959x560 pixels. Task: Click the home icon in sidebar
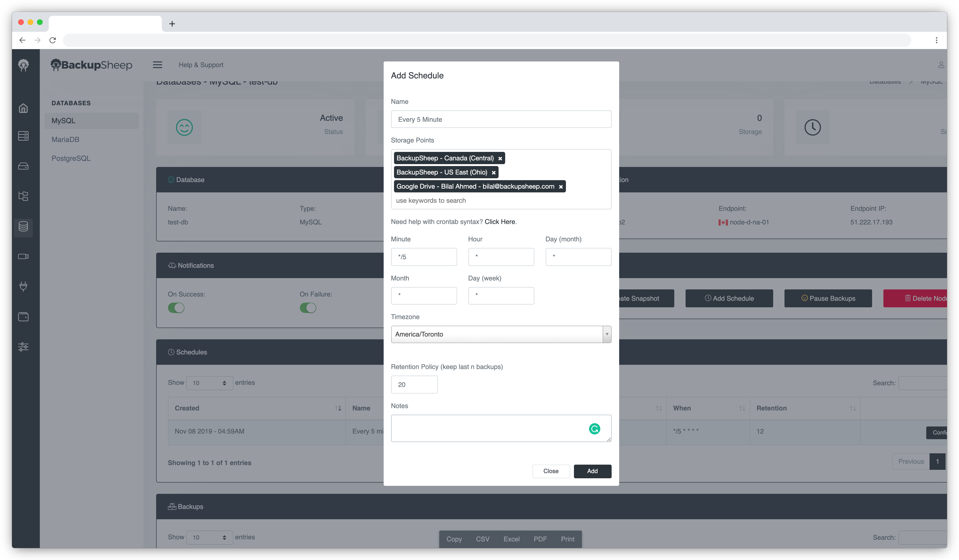[x=23, y=108]
